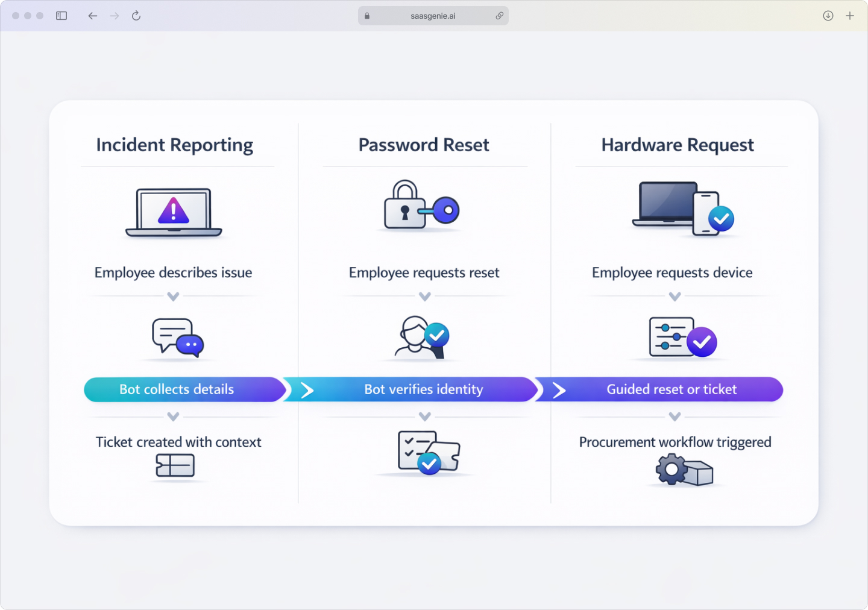Click the Bot verifies identity banner
The image size is (868, 610).
click(x=423, y=389)
